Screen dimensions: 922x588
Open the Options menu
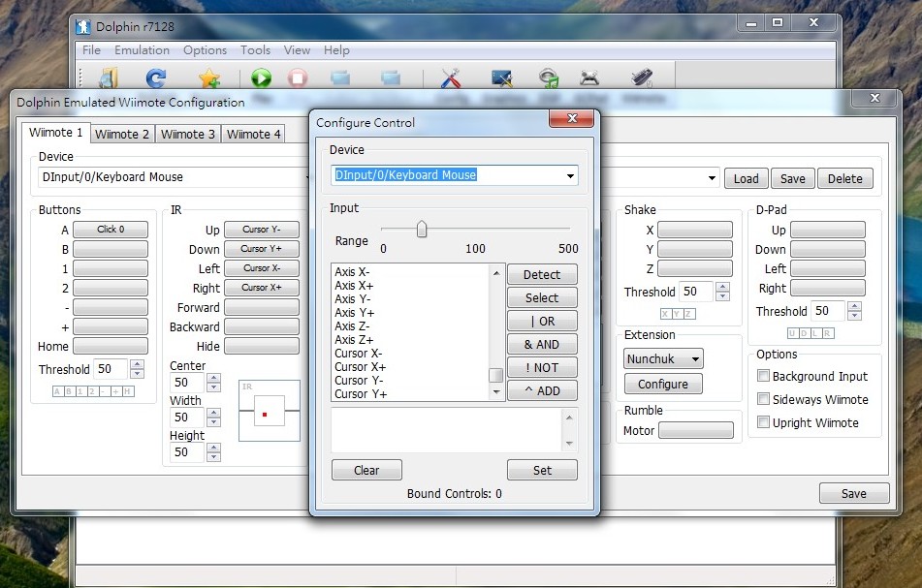[x=205, y=50]
